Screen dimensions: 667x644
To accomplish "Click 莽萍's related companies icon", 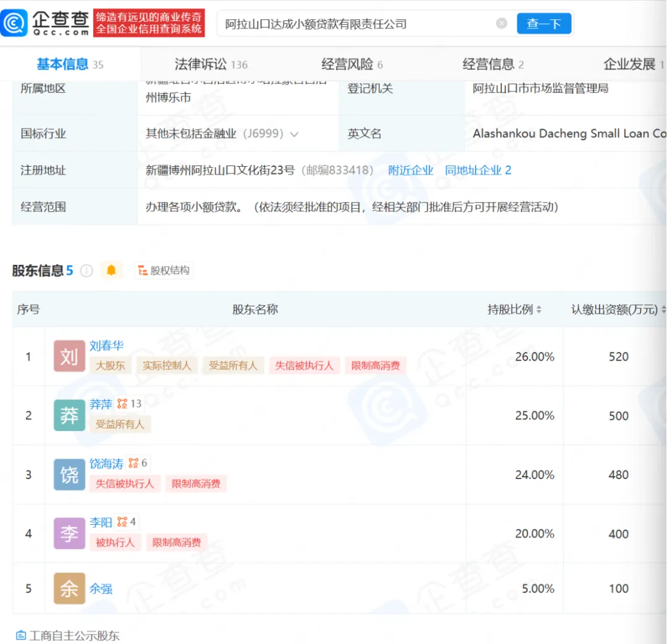I will pyautogui.click(x=123, y=404).
